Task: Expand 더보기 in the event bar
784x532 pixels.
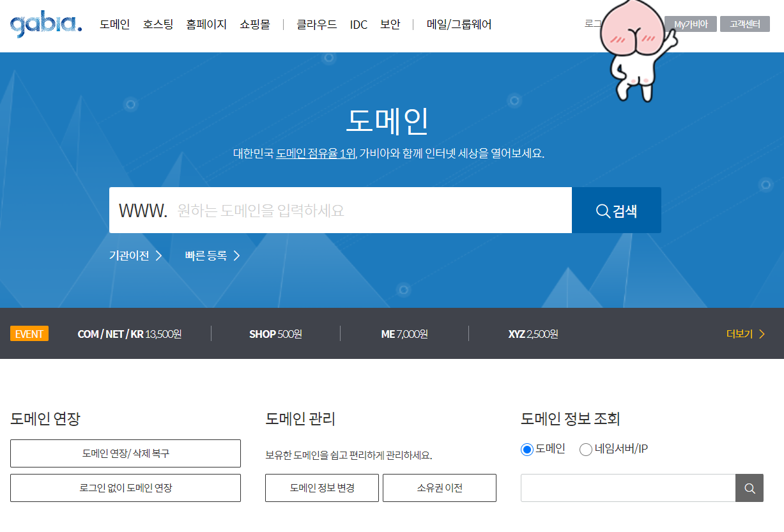Action: (x=746, y=334)
